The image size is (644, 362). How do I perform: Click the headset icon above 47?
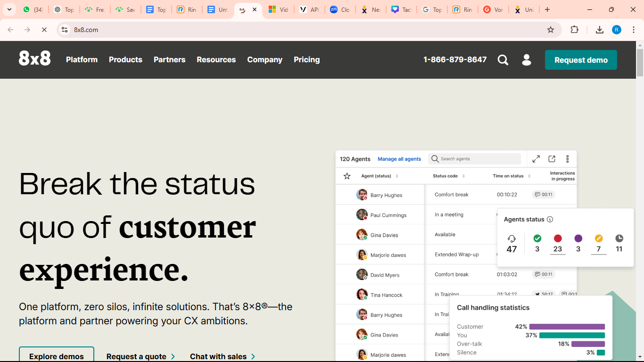(512, 239)
